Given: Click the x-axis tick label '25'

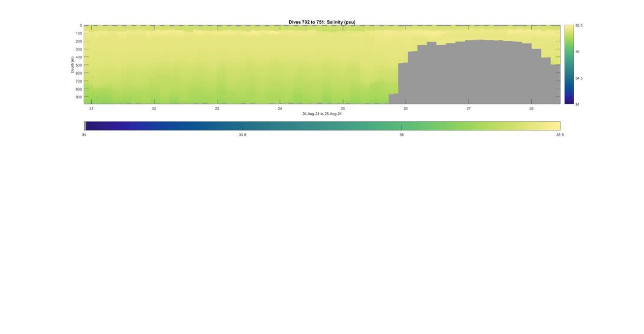Looking at the screenshot, I should (x=343, y=108).
